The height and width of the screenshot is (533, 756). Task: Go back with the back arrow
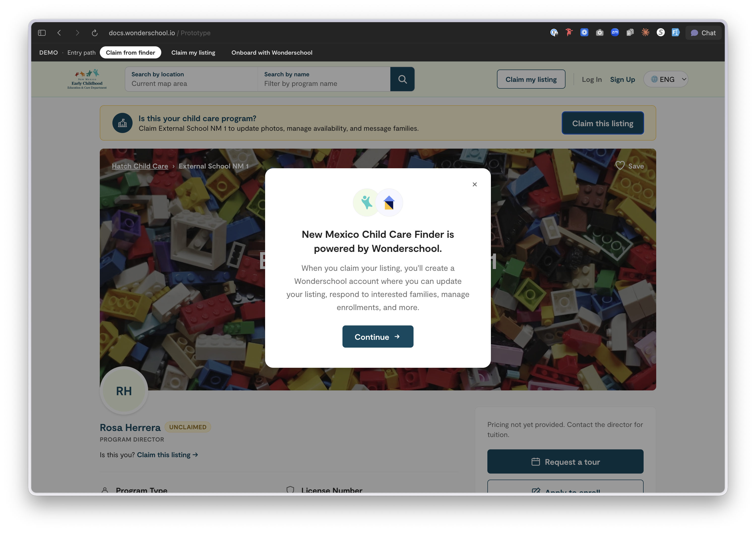coord(59,32)
